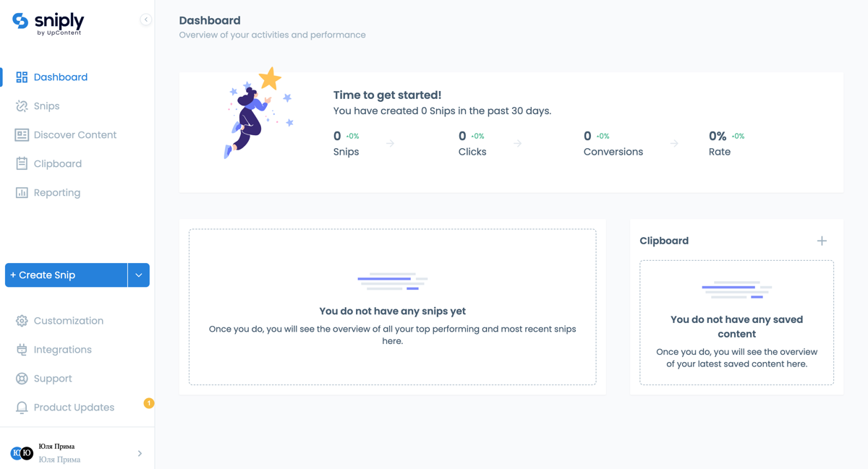Click the Clipboard icon in the sidebar
Image resolution: width=868 pixels, height=469 pixels.
click(22, 163)
